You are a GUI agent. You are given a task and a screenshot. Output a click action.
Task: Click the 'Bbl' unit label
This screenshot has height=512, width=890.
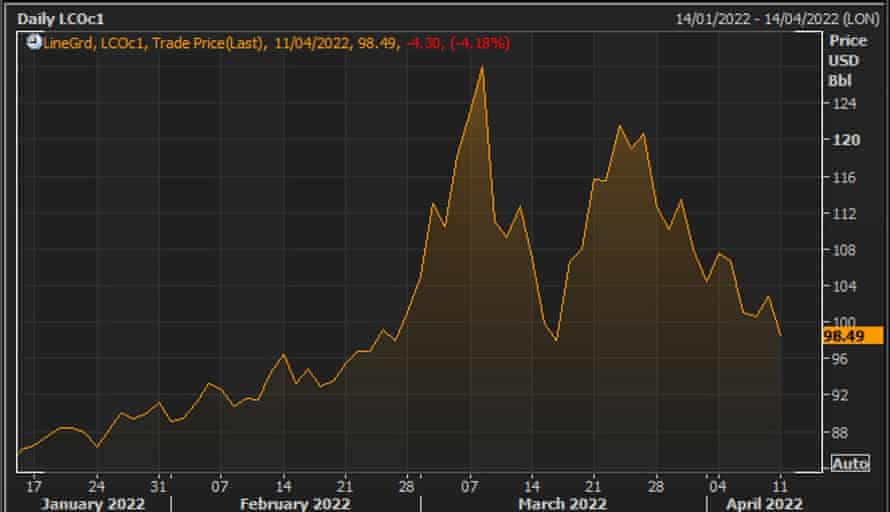[x=840, y=81]
